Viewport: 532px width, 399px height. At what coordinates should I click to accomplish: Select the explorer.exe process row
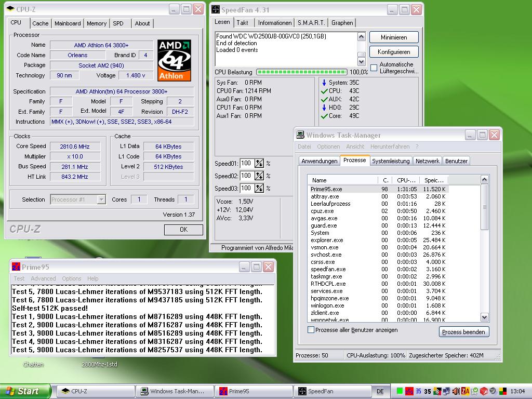(378, 240)
